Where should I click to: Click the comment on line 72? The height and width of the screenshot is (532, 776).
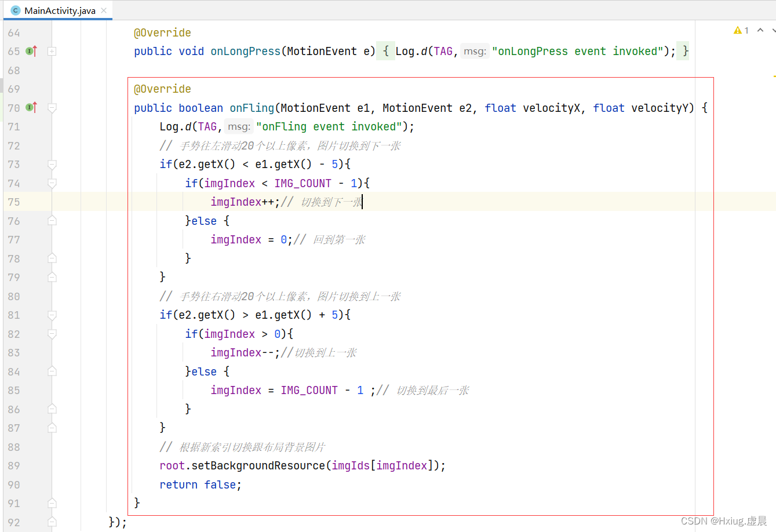[x=280, y=145]
